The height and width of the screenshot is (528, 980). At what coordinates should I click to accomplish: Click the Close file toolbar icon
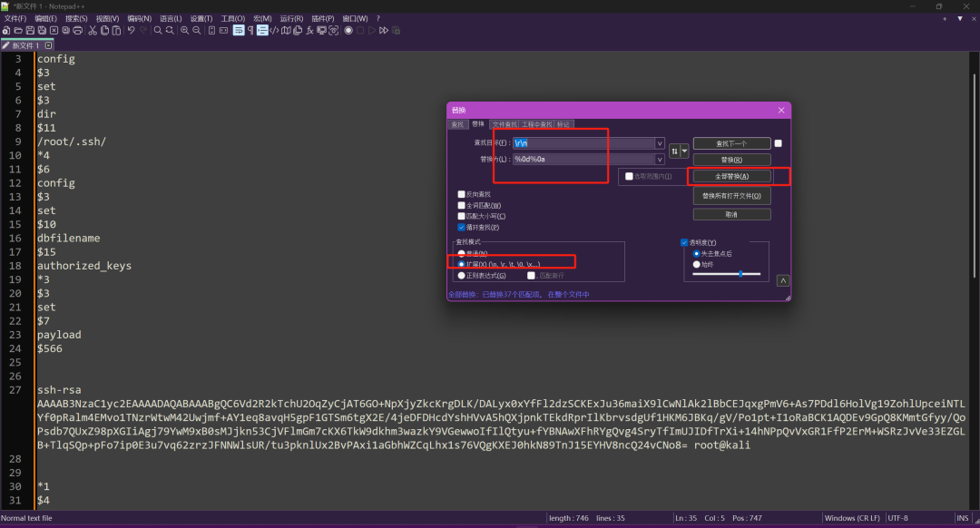point(54,30)
